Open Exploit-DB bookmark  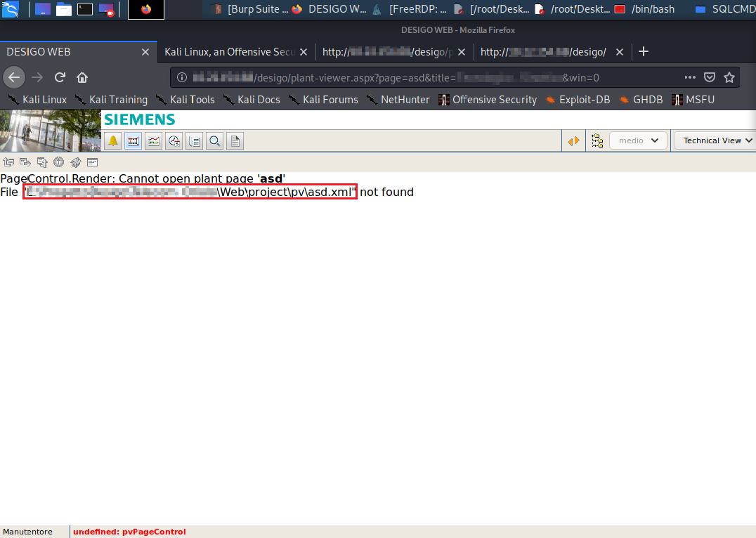pyautogui.click(x=578, y=100)
